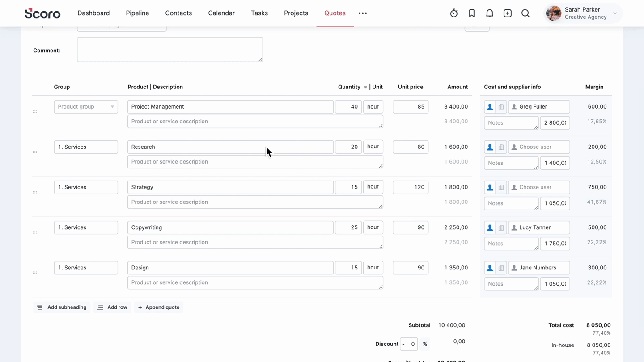
Task: Edit the Copywriting product name field
Action: click(x=230, y=227)
